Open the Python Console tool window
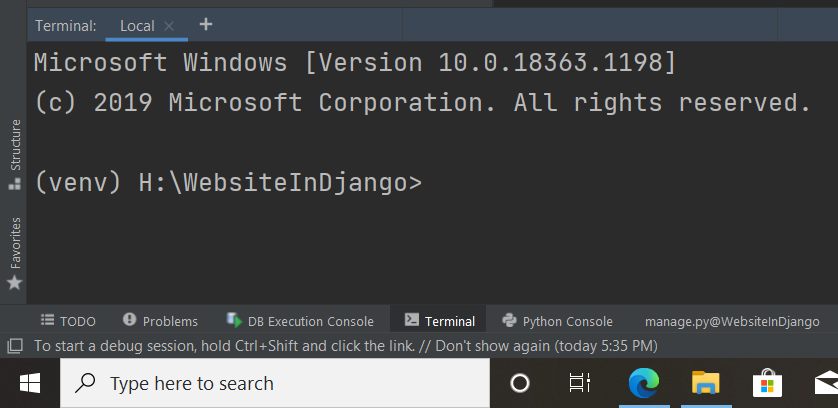838x408 pixels. click(x=558, y=321)
